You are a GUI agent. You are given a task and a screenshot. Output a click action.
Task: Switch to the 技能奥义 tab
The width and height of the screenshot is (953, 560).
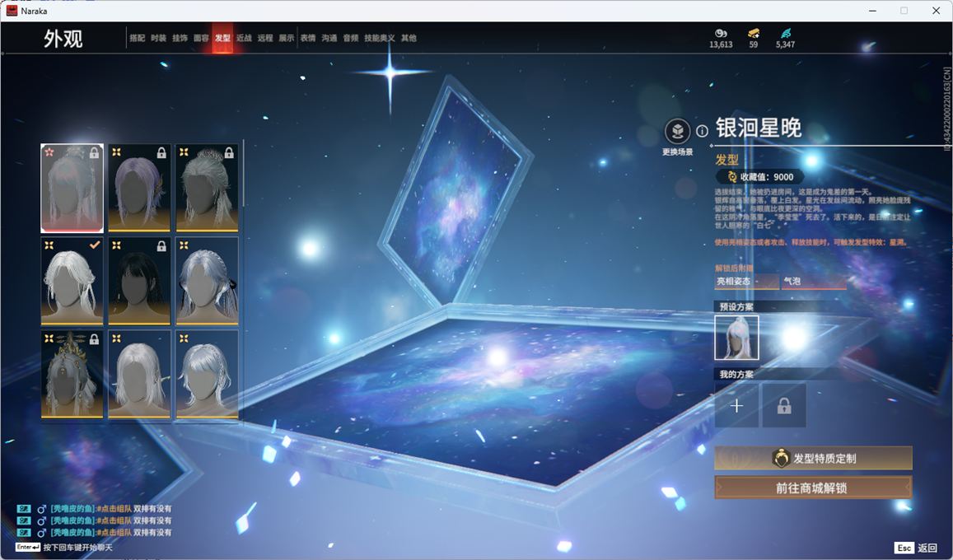[379, 38]
